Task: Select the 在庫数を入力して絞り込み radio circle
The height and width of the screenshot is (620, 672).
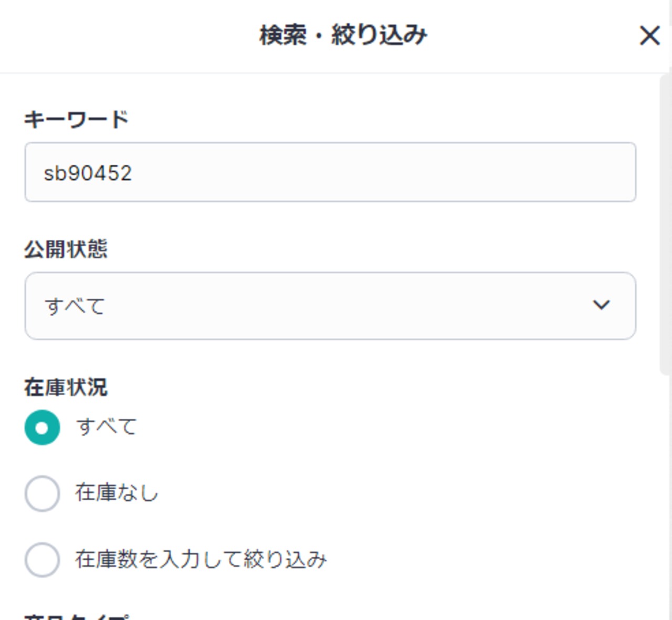Action: tap(42, 560)
